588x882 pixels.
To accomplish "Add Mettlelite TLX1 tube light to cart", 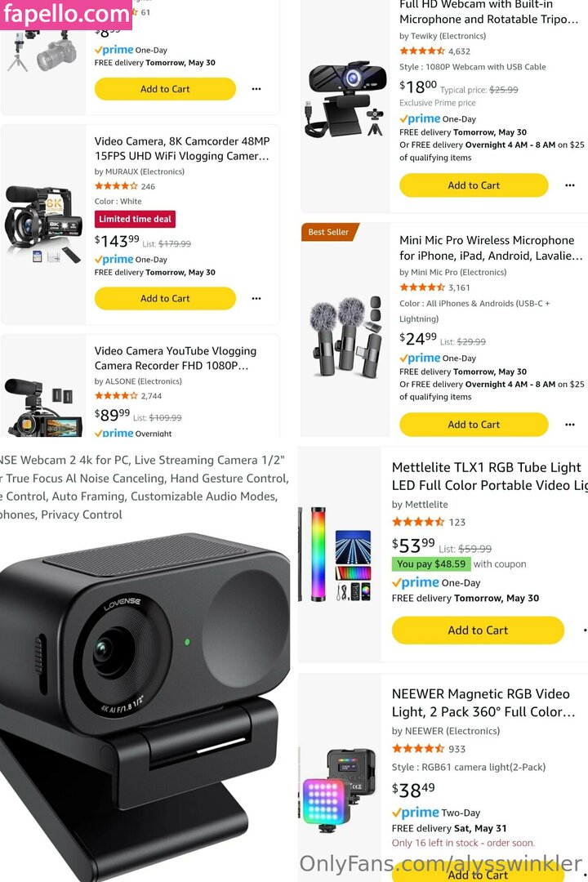I will (x=478, y=630).
